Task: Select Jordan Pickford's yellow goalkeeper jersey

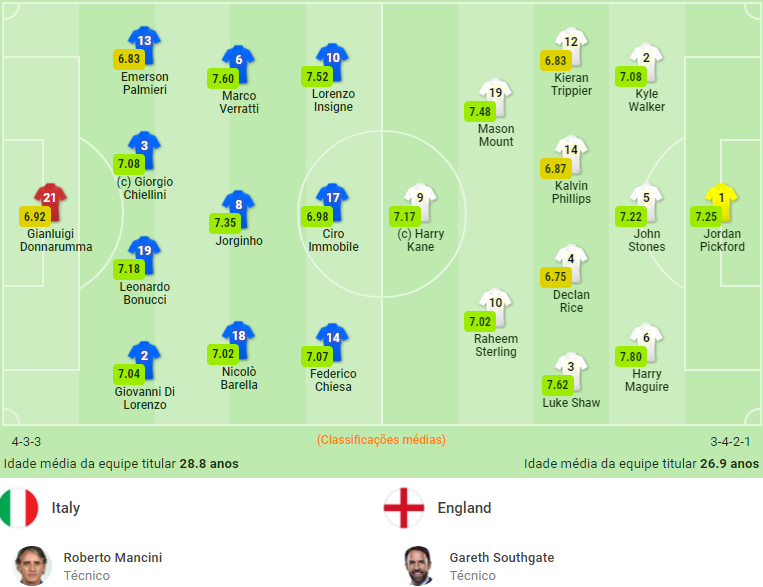Action: pyautogui.click(x=722, y=202)
